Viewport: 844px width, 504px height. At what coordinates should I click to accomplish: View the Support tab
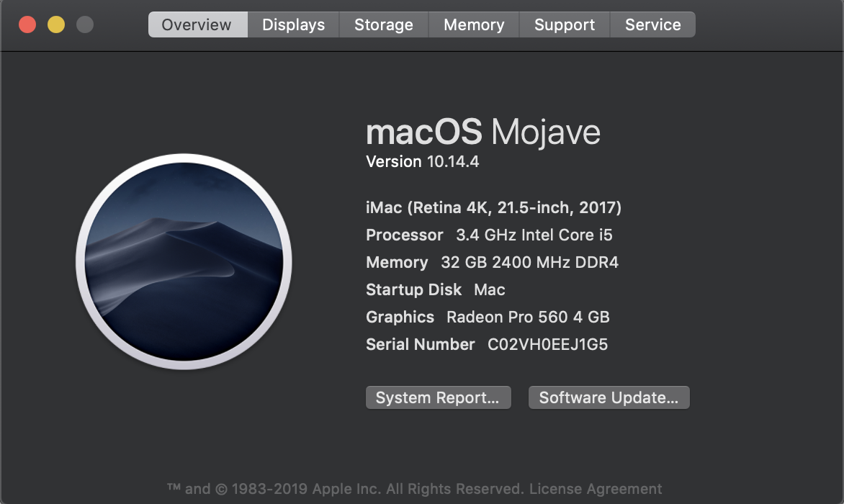click(x=564, y=25)
